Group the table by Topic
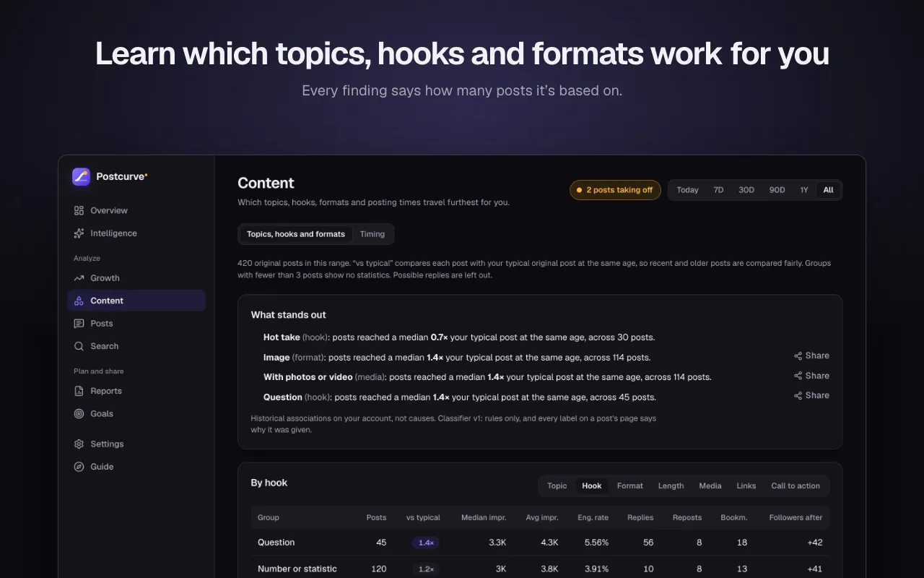924x578 pixels. (557, 486)
